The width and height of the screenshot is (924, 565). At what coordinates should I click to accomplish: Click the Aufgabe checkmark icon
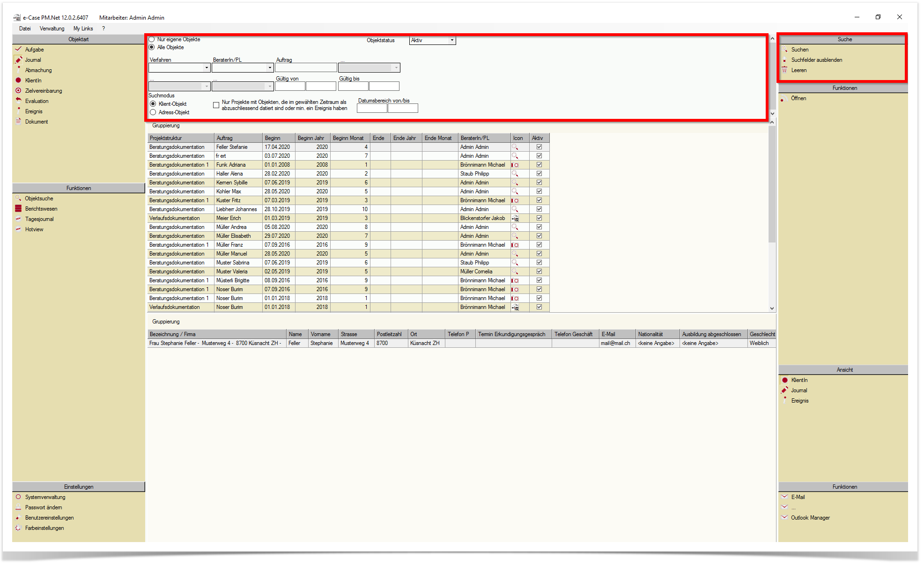[x=18, y=49]
